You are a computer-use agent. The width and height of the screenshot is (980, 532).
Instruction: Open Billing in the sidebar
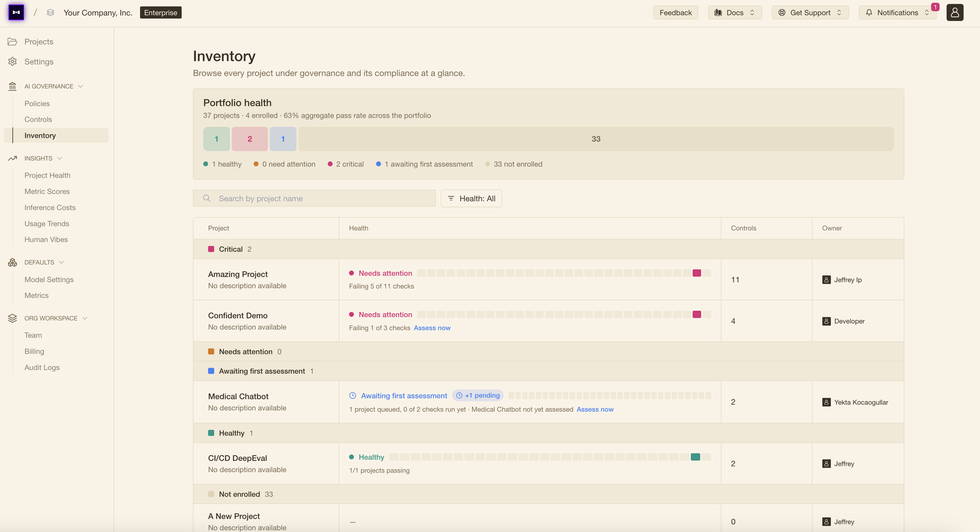[x=34, y=351]
